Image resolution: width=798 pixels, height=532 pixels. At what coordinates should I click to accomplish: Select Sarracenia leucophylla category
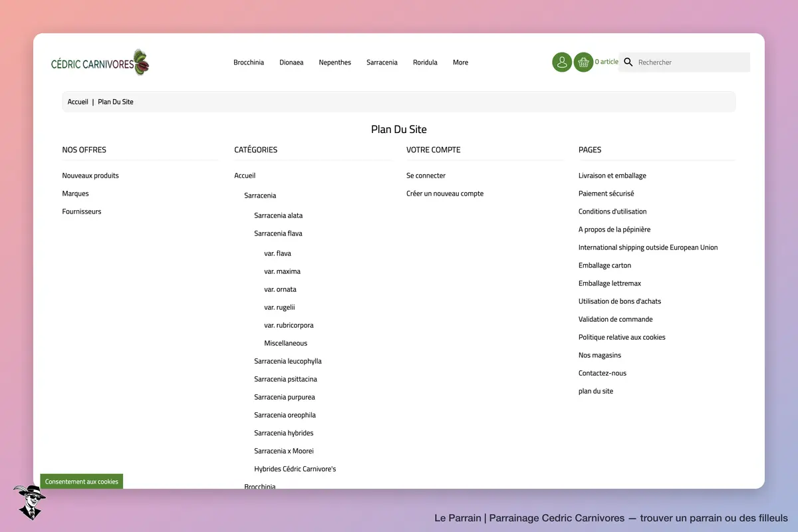[x=288, y=361]
